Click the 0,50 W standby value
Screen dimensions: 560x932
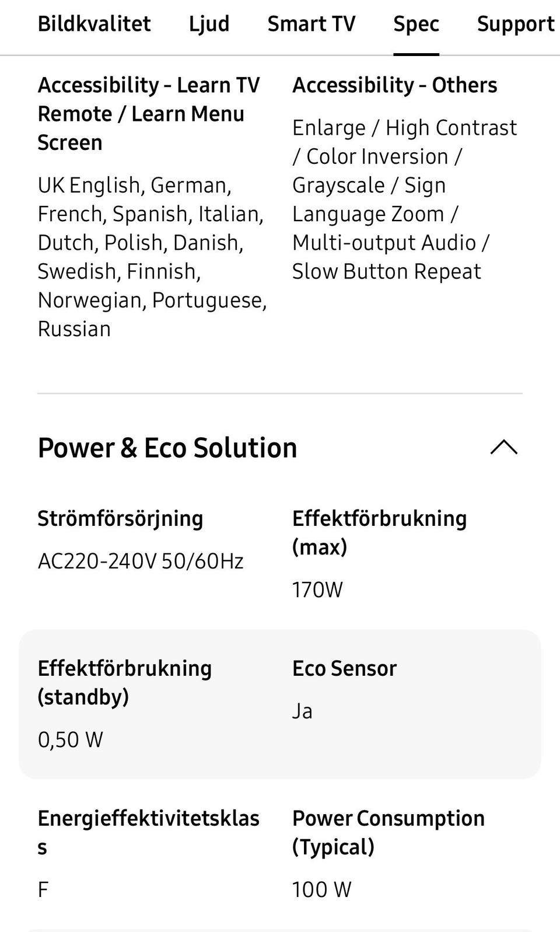[70, 739]
